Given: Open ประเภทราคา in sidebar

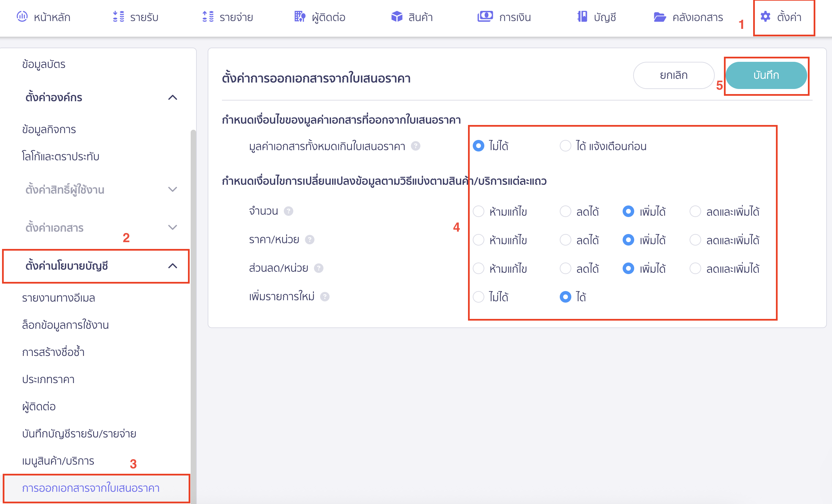Looking at the screenshot, I should click(x=48, y=379).
